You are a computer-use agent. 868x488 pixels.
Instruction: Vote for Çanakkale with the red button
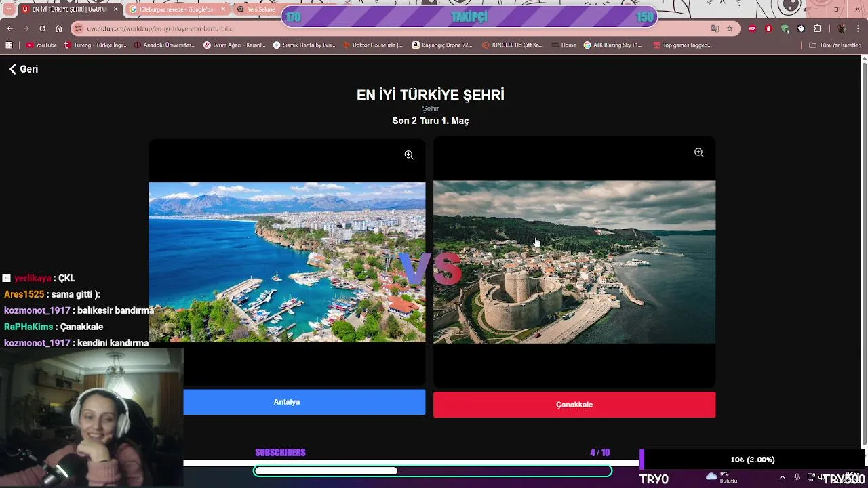click(x=574, y=405)
